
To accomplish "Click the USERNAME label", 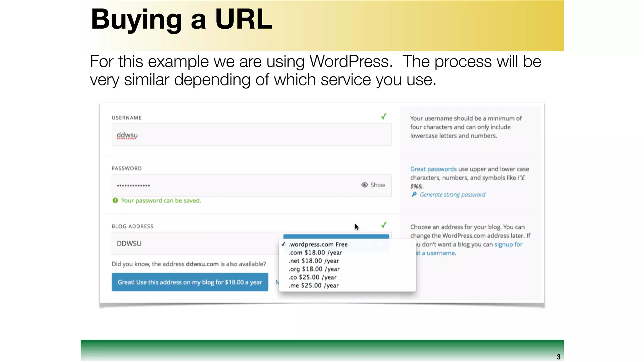I will 127,118.
